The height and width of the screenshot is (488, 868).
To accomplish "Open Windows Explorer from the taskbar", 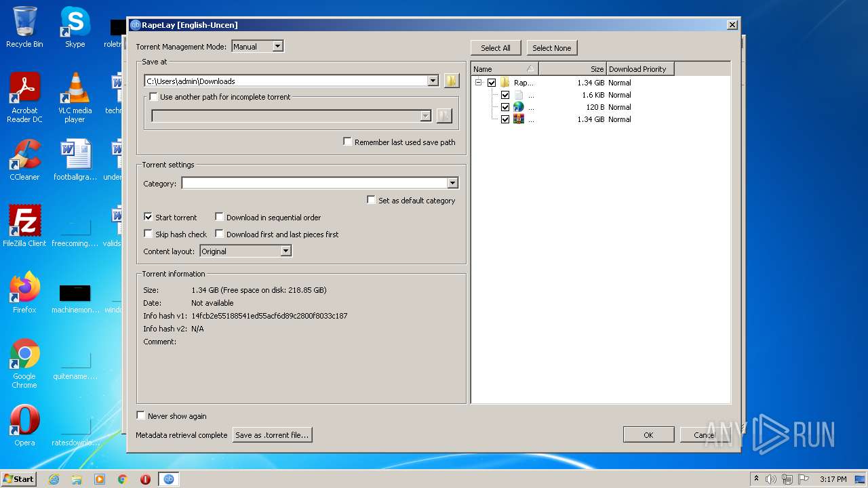I will coord(77,479).
